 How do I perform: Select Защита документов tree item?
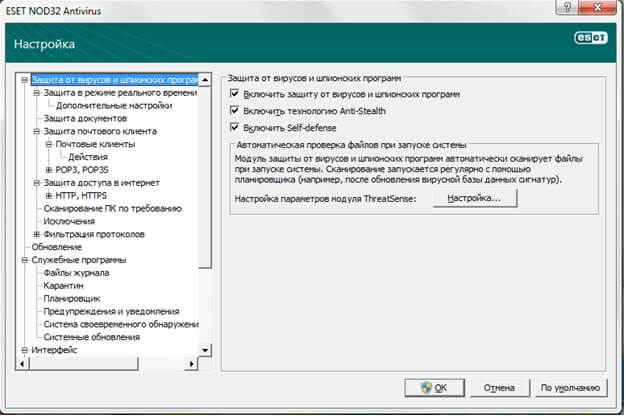[85, 119]
